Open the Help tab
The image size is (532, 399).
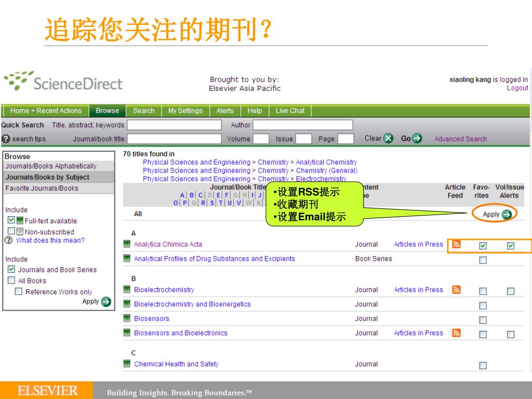pyautogui.click(x=255, y=111)
